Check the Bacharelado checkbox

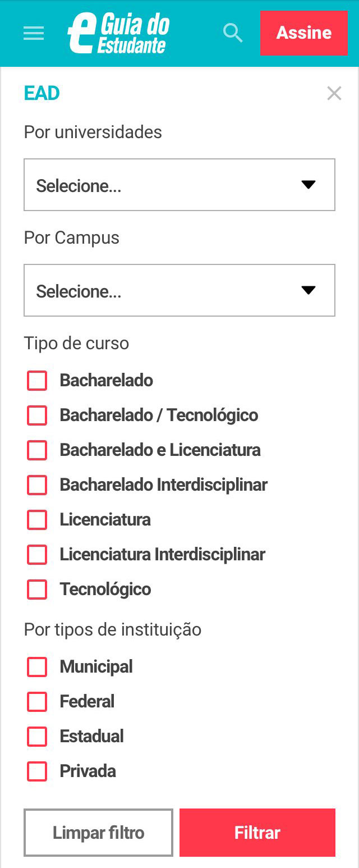coord(36,381)
